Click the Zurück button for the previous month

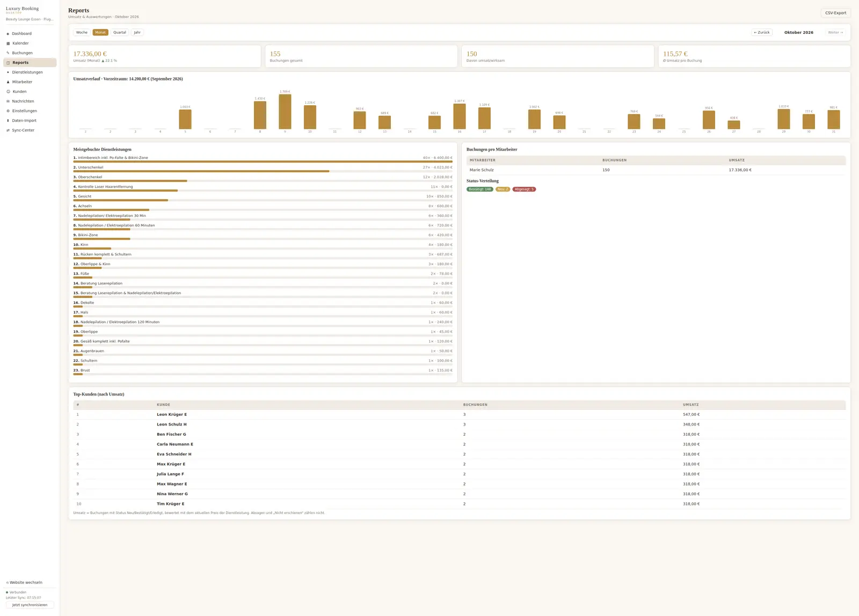click(x=762, y=32)
